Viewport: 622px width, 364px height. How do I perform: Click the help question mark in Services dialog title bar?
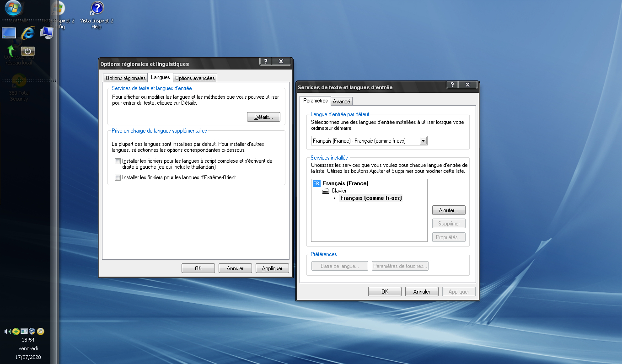[x=451, y=85]
